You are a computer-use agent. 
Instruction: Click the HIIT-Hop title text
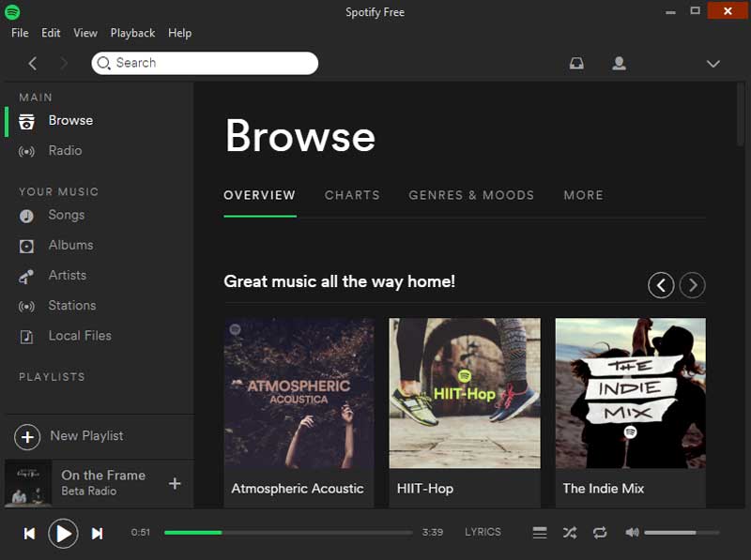click(425, 489)
